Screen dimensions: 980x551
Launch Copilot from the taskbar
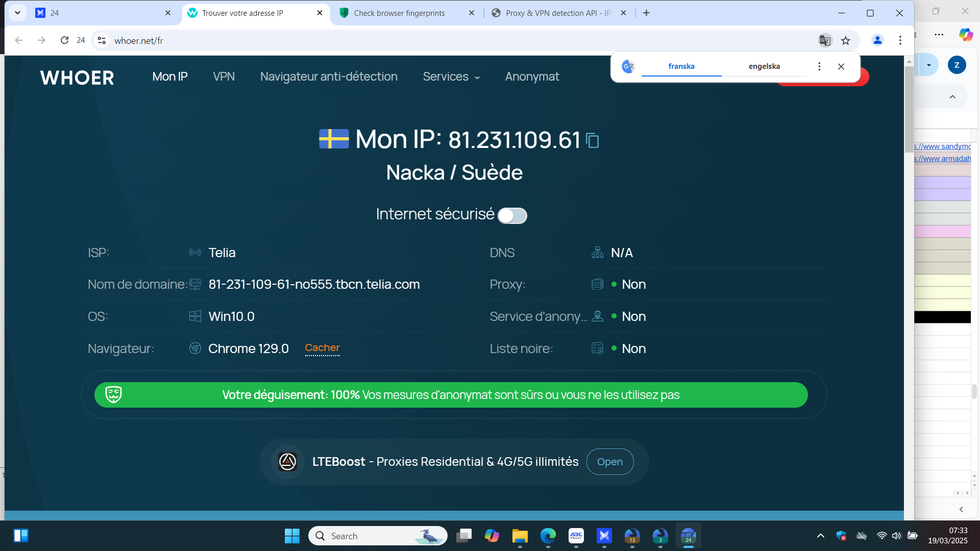pyautogui.click(x=492, y=536)
